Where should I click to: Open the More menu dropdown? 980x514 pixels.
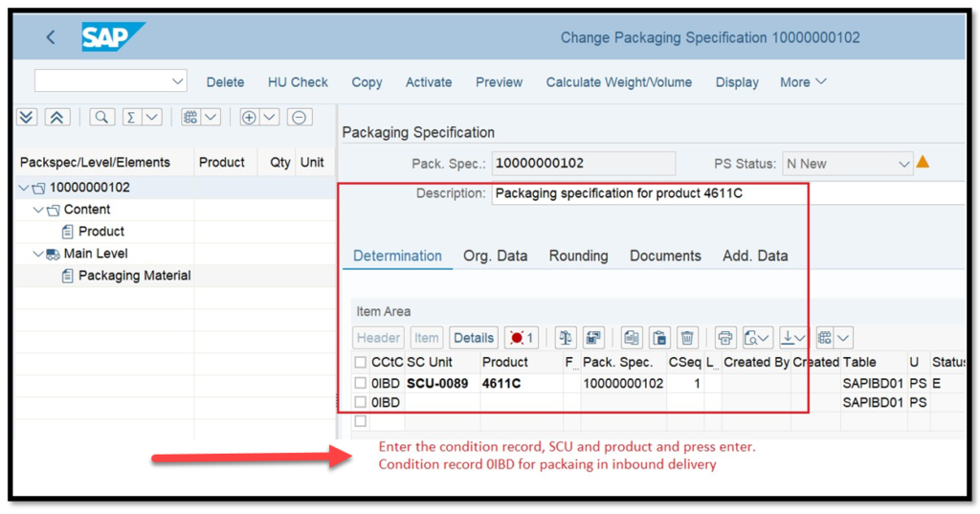click(803, 82)
